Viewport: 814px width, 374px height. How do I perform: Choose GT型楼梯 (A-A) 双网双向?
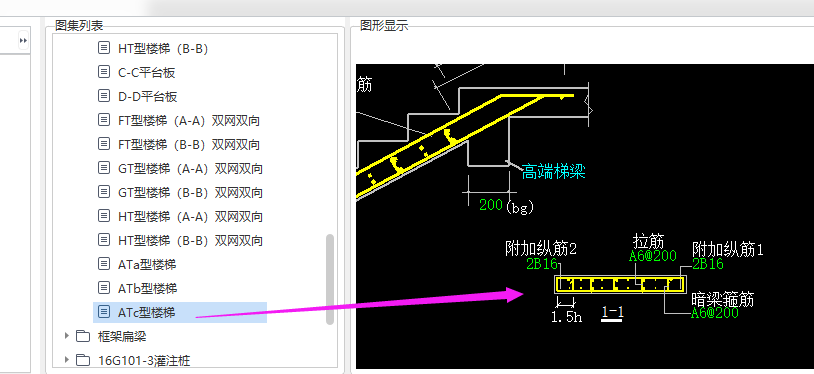(190, 169)
